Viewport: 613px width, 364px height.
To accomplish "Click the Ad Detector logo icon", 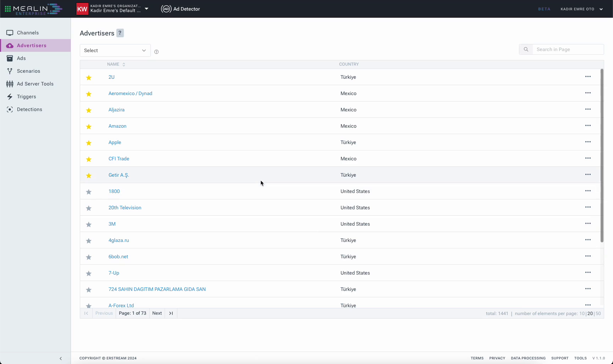I will click(166, 9).
